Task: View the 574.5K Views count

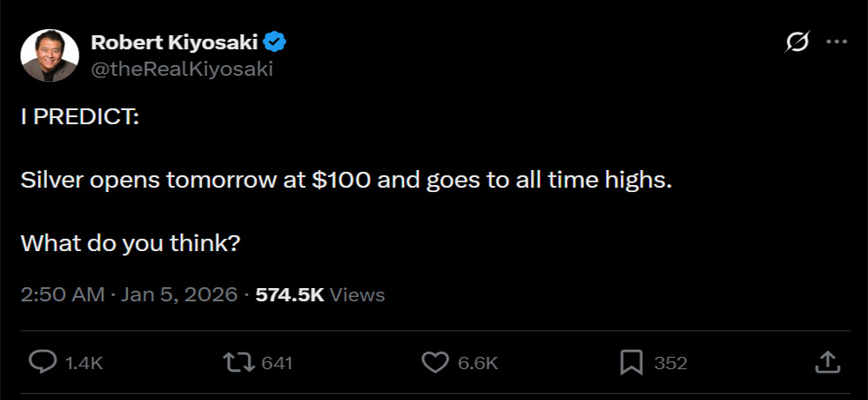Action: (x=320, y=294)
